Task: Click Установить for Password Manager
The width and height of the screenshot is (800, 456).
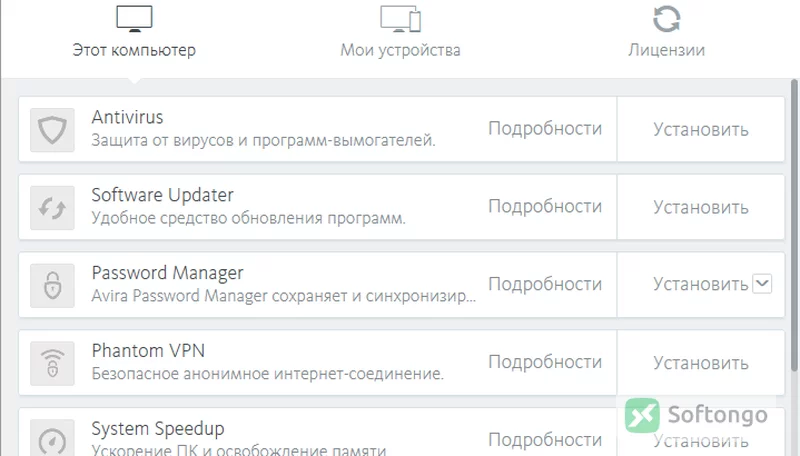Action: [701, 284]
